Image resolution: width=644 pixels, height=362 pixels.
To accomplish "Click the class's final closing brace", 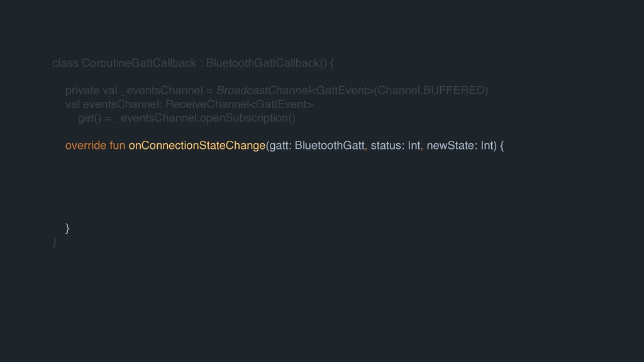I will pos(55,241).
